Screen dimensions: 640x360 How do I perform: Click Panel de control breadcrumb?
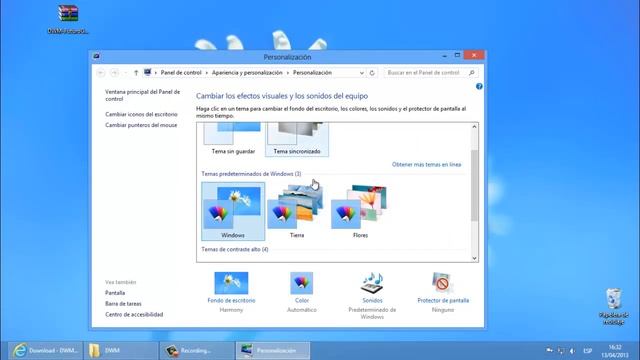click(x=181, y=73)
